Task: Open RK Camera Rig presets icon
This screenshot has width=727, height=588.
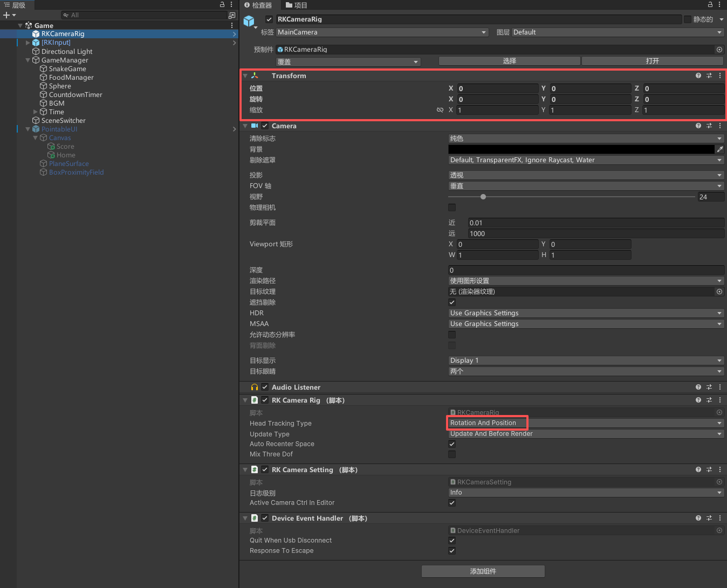Action: pyautogui.click(x=709, y=400)
